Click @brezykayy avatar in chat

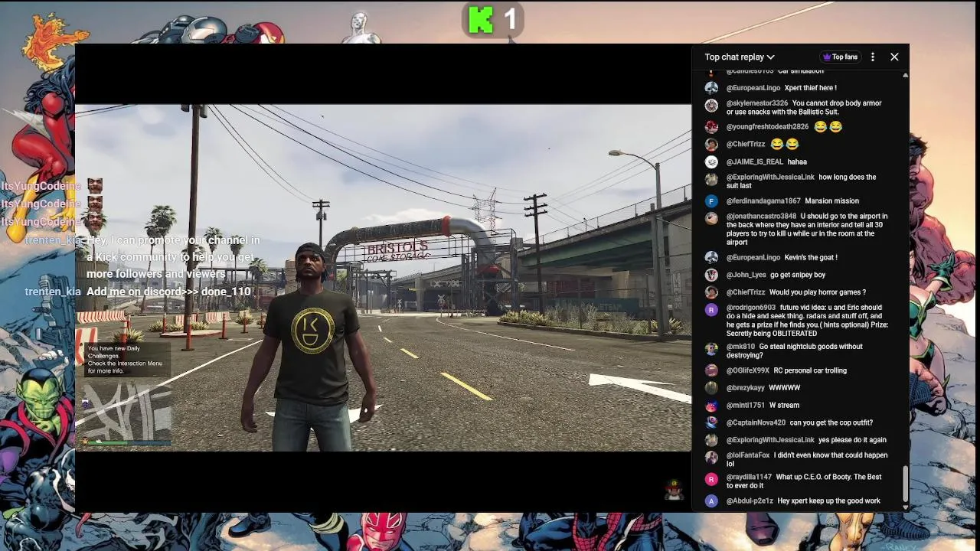click(x=711, y=388)
